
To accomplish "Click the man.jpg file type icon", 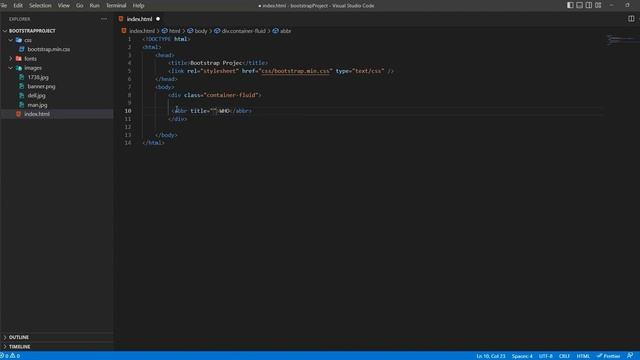I will pyautogui.click(x=22, y=105).
